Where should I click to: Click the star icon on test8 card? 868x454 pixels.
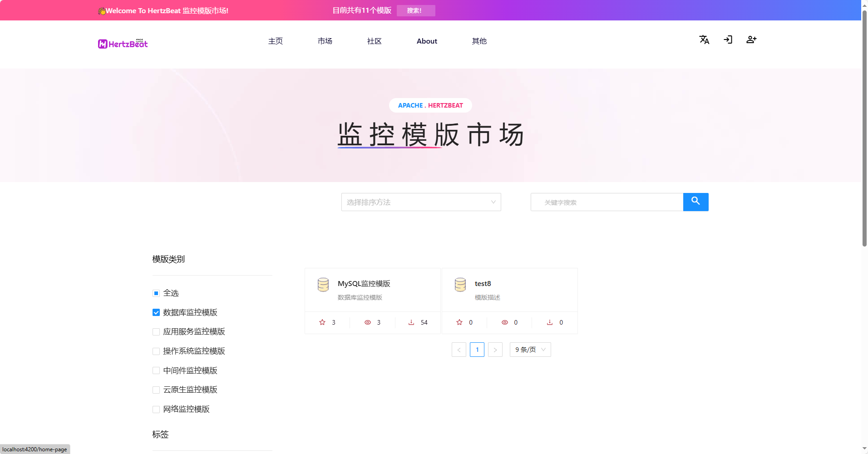[459, 322]
